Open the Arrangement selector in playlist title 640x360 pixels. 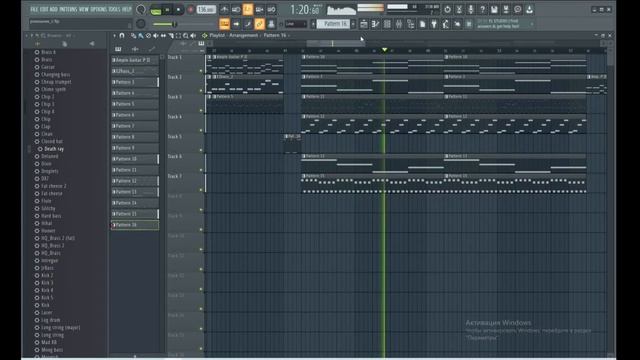pyautogui.click(x=243, y=36)
